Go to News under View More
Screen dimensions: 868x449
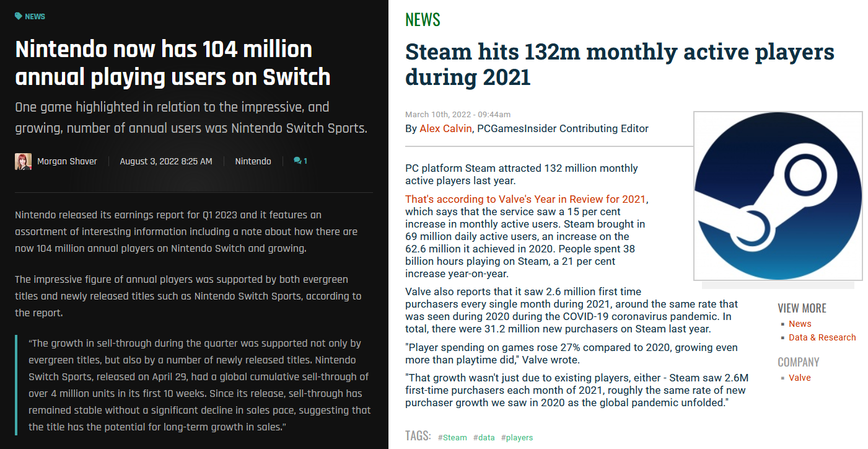point(800,324)
